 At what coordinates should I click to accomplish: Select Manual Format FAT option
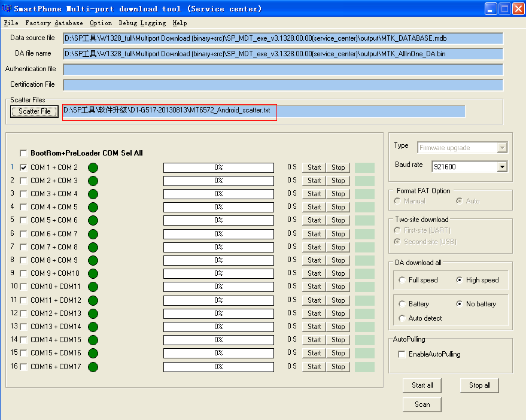tap(397, 201)
